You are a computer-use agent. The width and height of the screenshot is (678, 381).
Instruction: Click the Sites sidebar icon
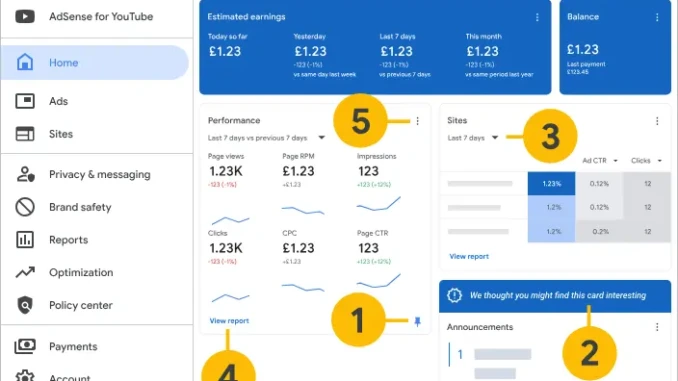[x=25, y=134]
